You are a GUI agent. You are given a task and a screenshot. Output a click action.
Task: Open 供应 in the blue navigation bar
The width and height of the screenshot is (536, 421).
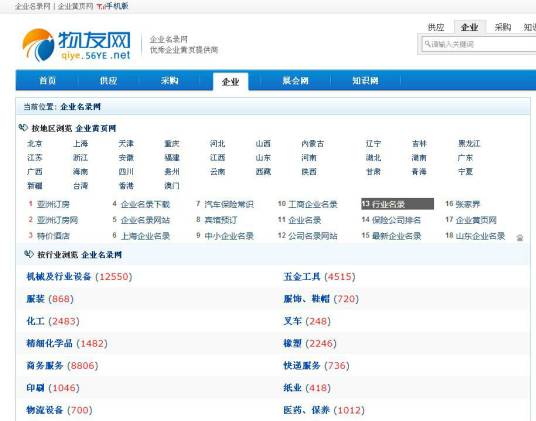point(108,81)
